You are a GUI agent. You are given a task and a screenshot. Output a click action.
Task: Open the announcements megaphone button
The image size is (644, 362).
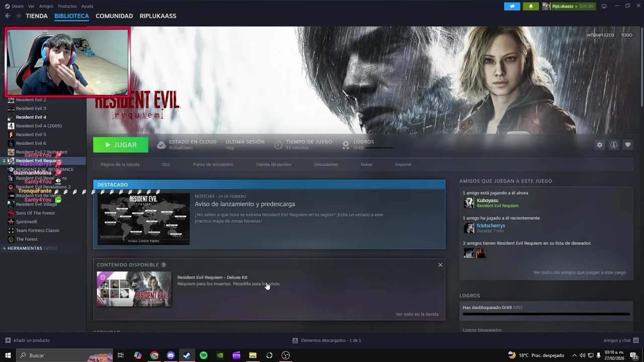(x=512, y=6)
